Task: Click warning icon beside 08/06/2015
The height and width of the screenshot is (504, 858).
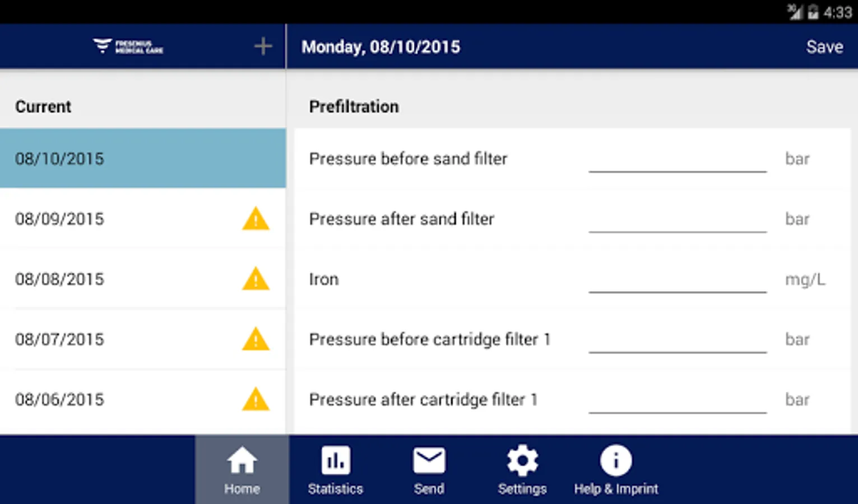Action: point(256,399)
